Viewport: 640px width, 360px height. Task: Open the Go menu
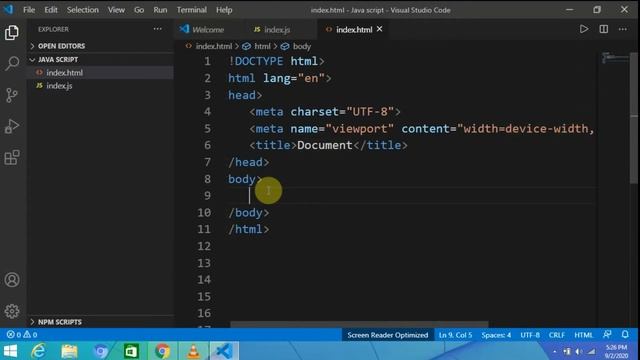point(139,10)
